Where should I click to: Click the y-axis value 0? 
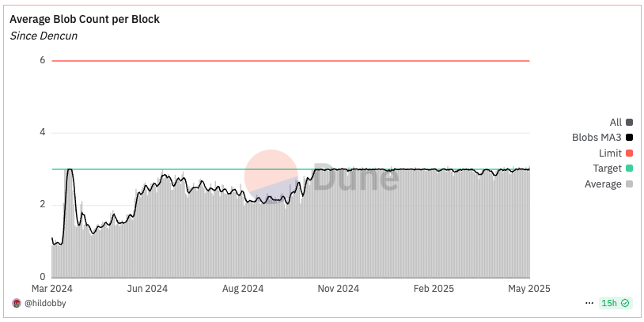[42, 276]
